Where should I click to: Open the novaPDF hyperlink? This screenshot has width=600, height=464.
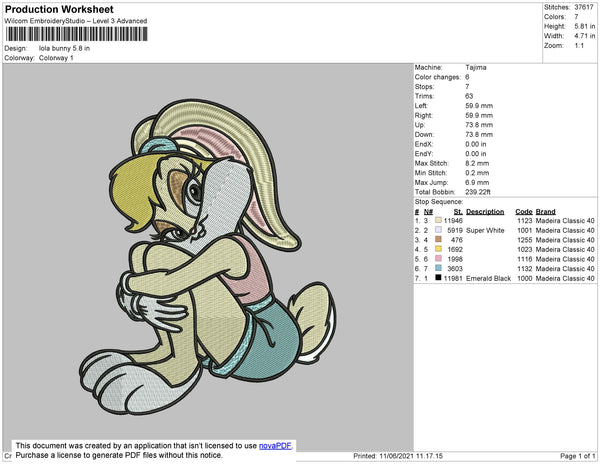(x=275, y=446)
